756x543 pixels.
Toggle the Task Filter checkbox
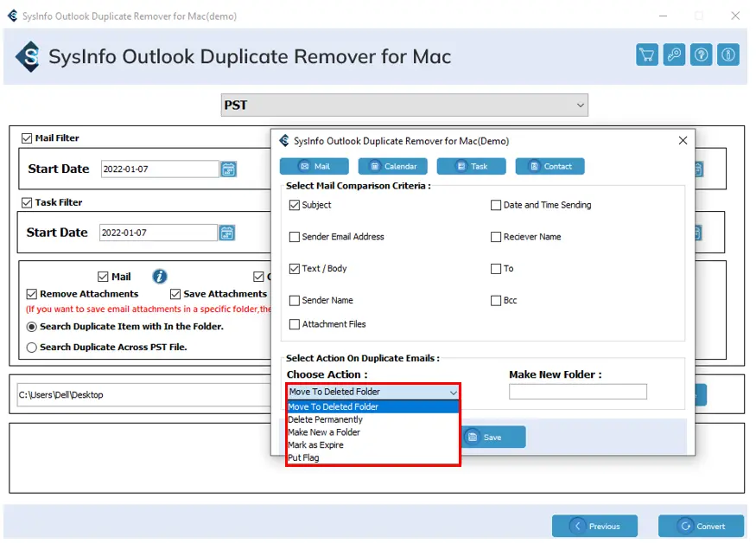(27, 202)
